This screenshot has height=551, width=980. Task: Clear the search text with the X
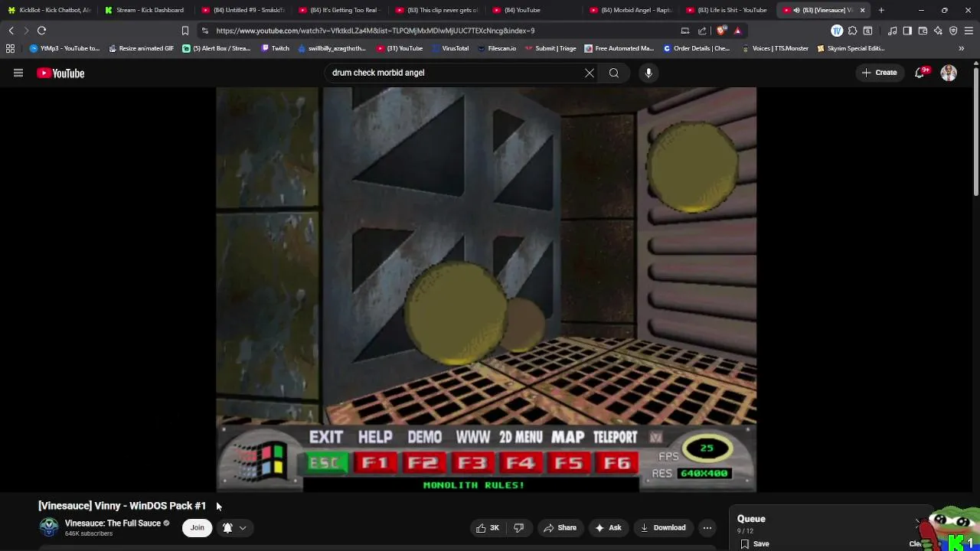point(590,73)
